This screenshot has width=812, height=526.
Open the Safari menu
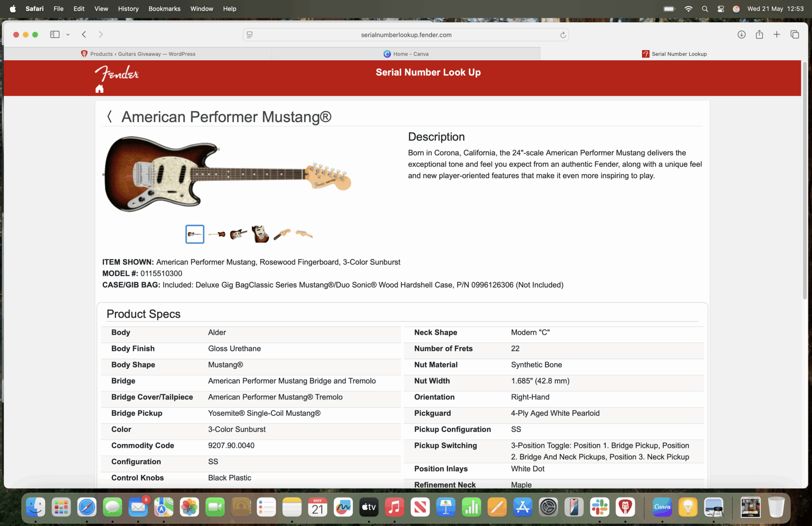coord(34,9)
